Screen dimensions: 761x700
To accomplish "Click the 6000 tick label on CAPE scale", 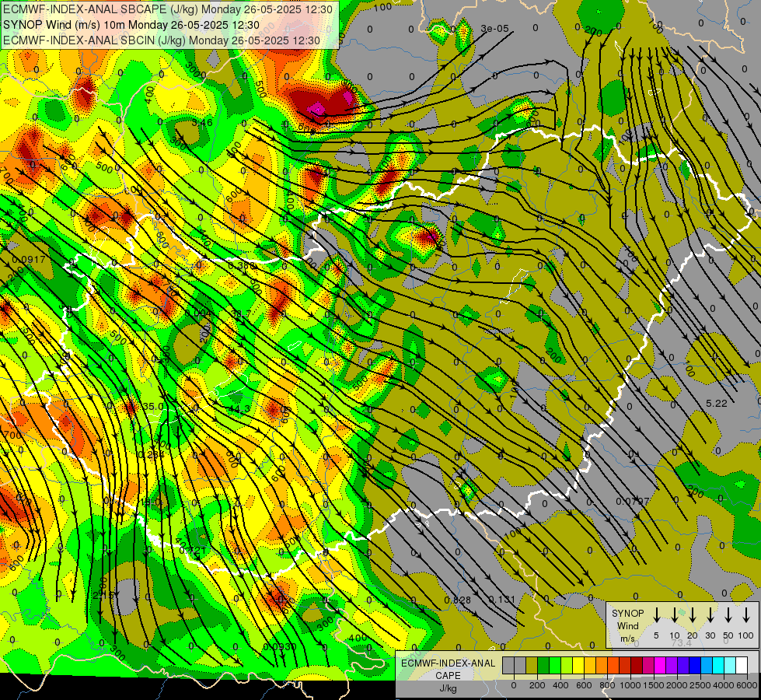I will (x=748, y=685).
